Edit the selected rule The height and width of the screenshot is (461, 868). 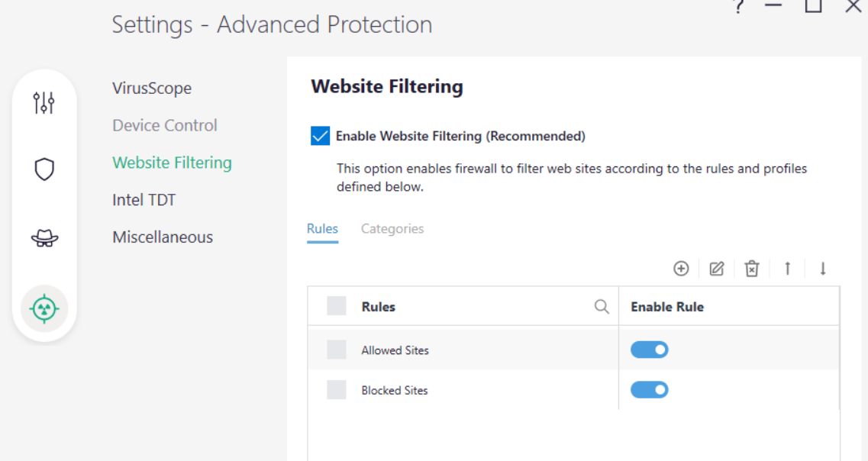(716, 269)
